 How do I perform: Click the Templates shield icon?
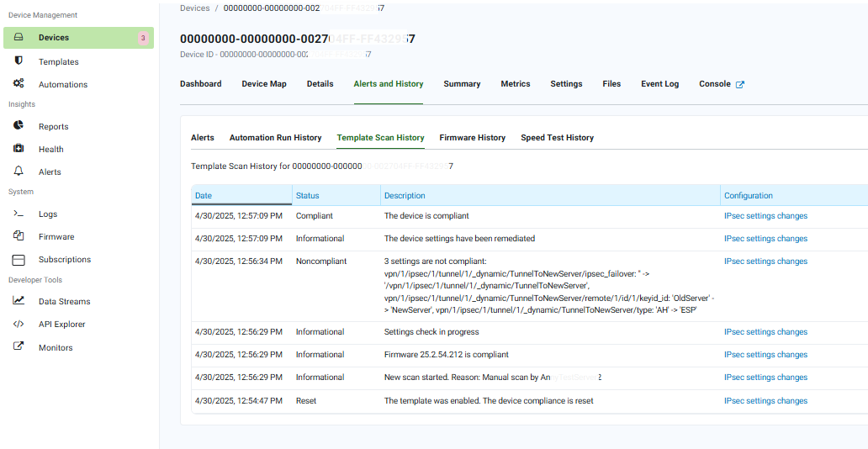click(19, 61)
